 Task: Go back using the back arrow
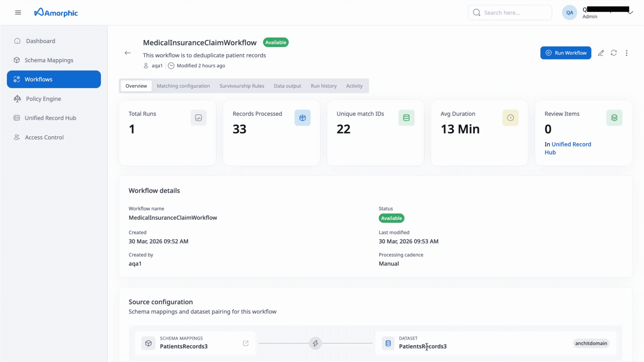[x=127, y=53]
